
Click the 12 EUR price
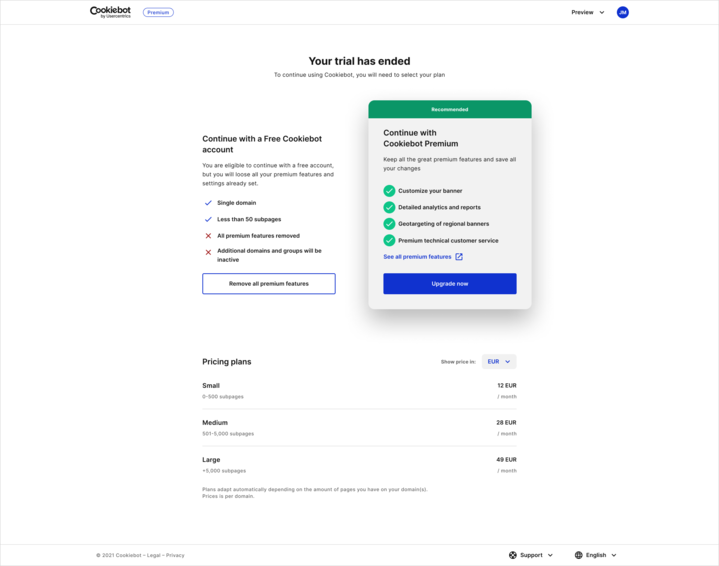[x=507, y=386]
